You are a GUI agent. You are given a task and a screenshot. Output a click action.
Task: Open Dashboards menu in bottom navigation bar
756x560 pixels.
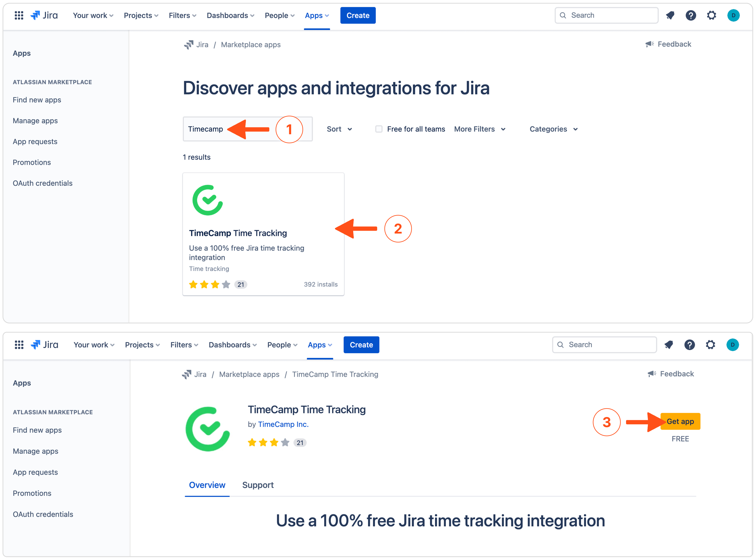pyautogui.click(x=232, y=345)
